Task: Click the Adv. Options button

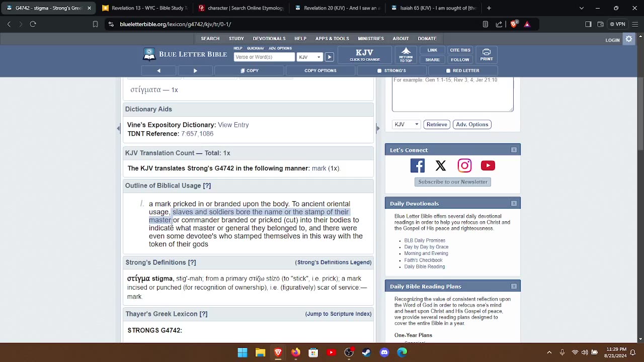Action: tap(472, 124)
